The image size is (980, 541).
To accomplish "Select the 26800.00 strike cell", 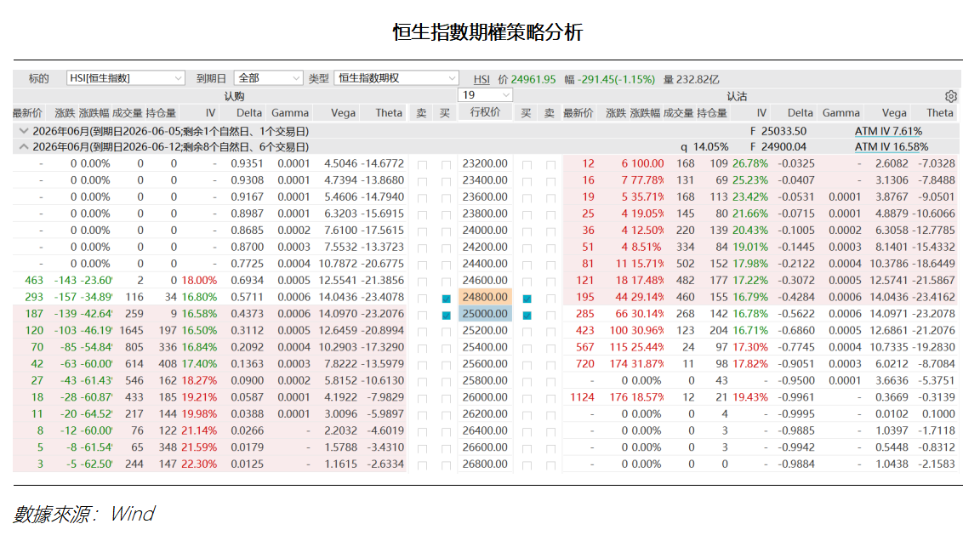I will pos(485,464).
